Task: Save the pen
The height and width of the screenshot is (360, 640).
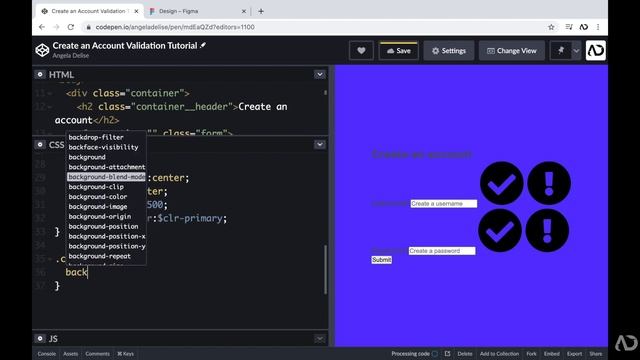Action: (x=398, y=51)
